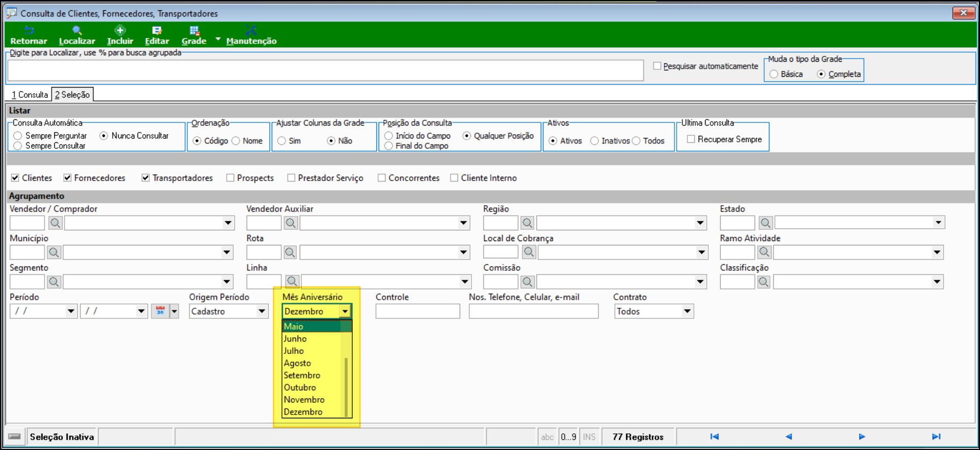Click the Localizar magnifier toolbar icon
Screen dimensions: 980x450
tap(77, 30)
